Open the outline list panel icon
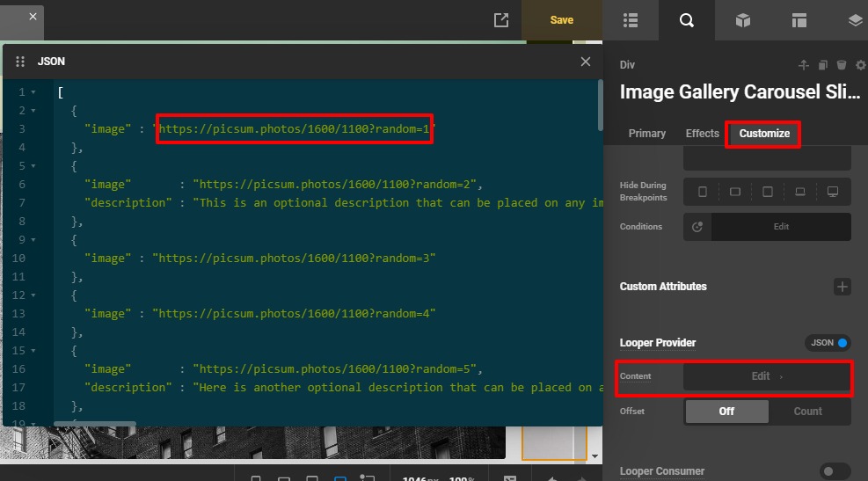 630,20
